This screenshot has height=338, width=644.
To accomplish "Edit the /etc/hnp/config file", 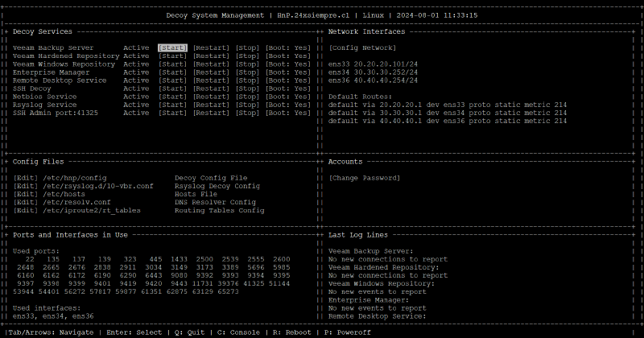I will [x=26, y=178].
